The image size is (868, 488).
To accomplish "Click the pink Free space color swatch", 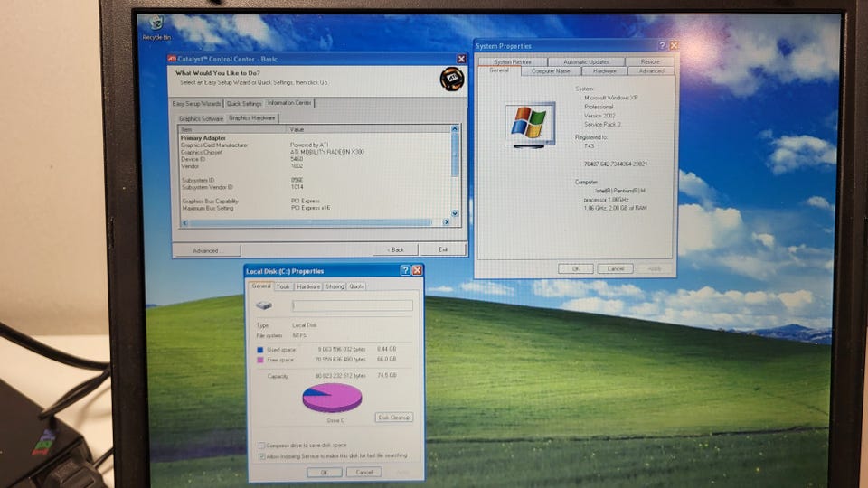I will (259, 361).
